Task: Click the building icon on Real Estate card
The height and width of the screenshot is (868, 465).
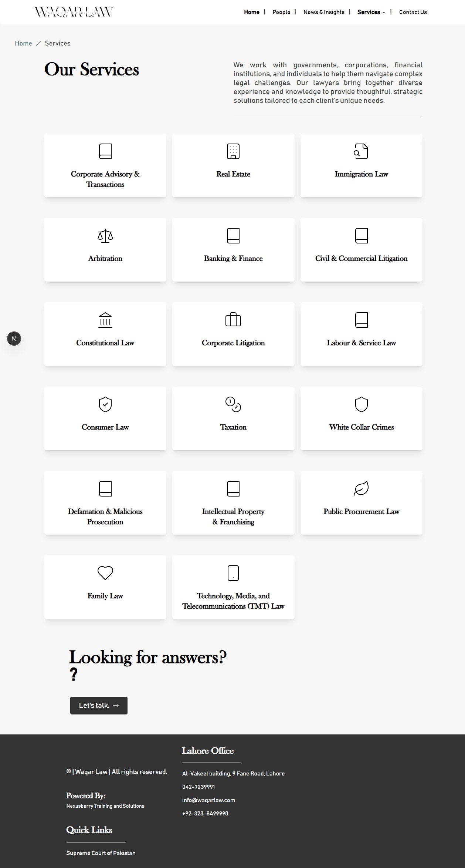Action: (x=233, y=151)
